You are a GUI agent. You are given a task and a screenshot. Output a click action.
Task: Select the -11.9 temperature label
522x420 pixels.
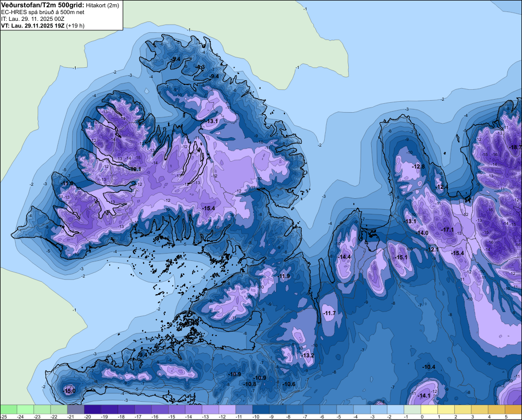284,276
